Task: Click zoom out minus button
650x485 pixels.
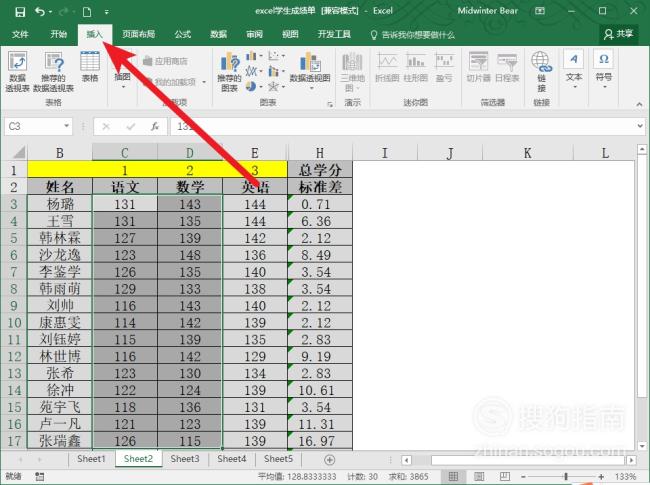Action: coord(524,477)
